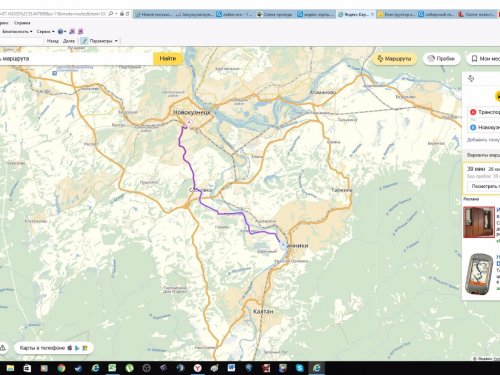The height and width of the screenshot is (375, 500).
Task: Click the browser address bar URL
Action: pyautogui.click(x=53, y=14)
